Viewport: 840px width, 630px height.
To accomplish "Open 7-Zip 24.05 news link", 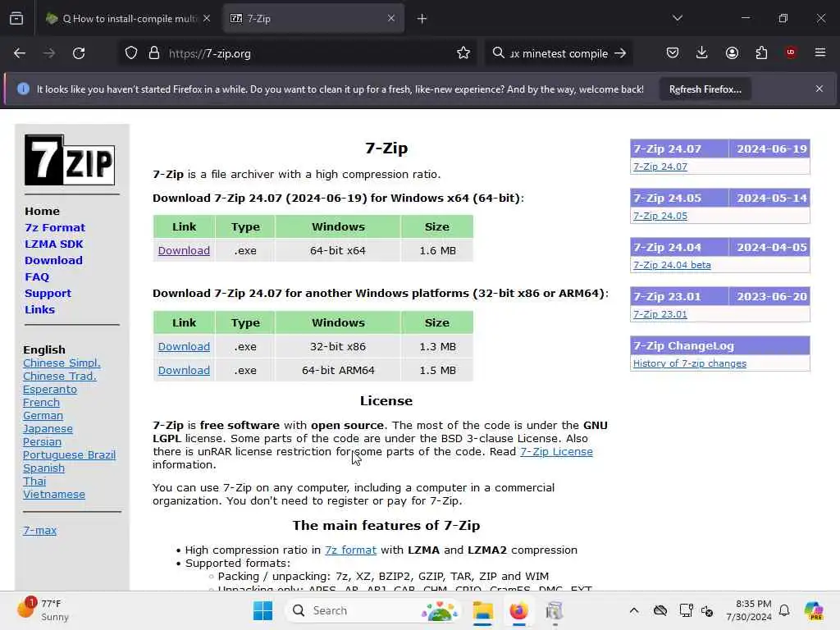I will [660, 216].
